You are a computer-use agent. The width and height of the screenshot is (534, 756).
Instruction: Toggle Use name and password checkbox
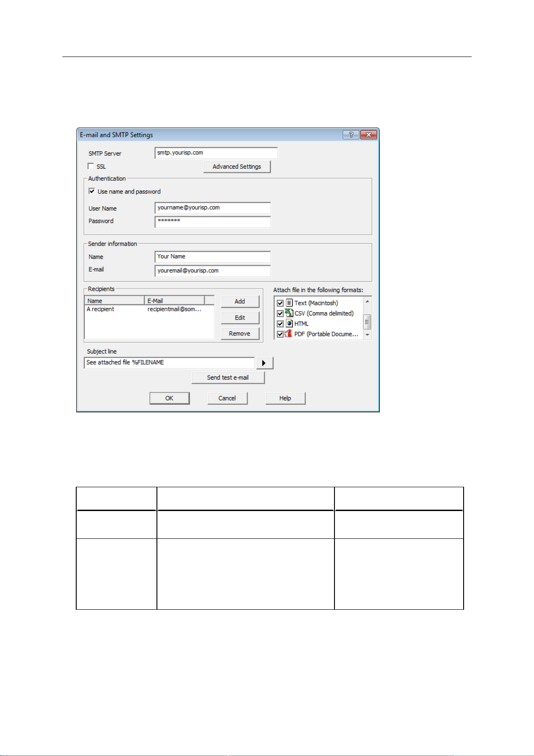pyautogui.click(x=92, y=191)
